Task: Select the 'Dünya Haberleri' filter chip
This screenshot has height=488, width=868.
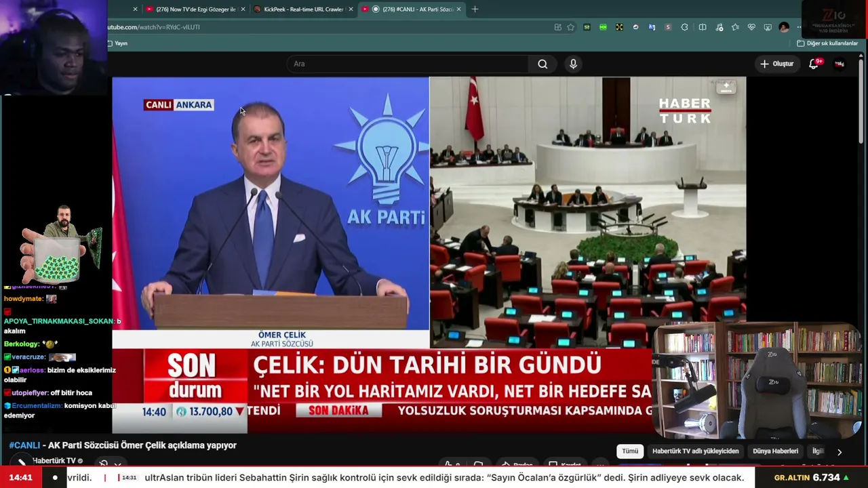Action: point(775,451)
